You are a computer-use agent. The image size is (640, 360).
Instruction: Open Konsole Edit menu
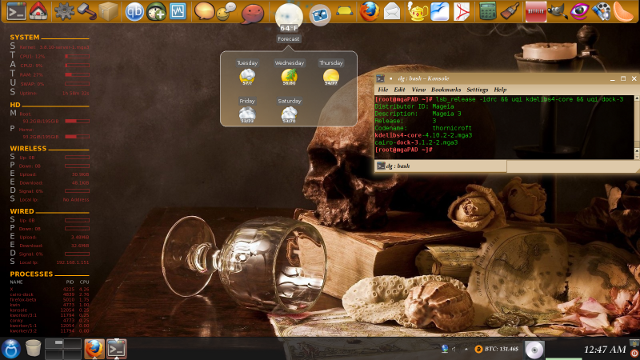tap(399, 89)
